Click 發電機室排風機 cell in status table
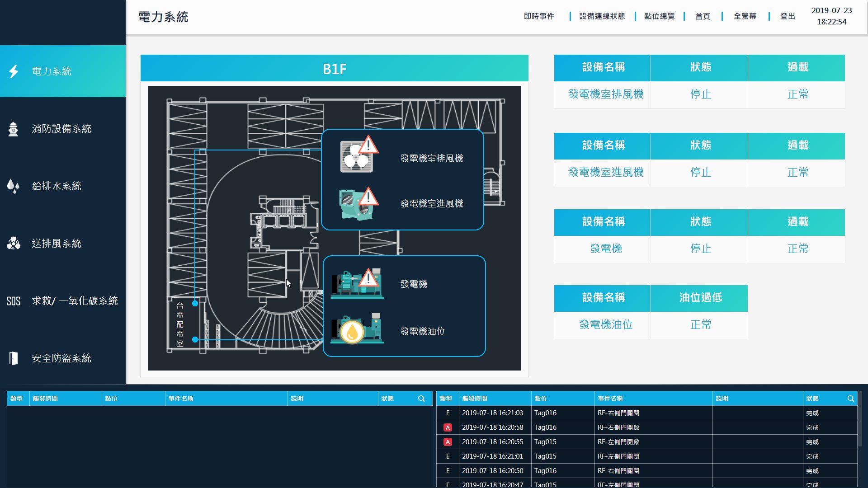Viewport: 868px width, 488px height. pyautogui.click(x=602, y=94)
